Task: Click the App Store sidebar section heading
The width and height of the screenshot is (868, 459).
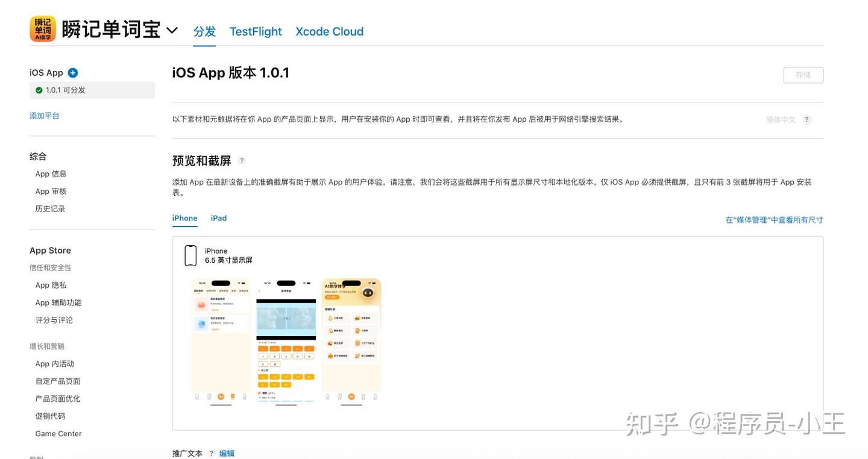Action: [50, 251]
